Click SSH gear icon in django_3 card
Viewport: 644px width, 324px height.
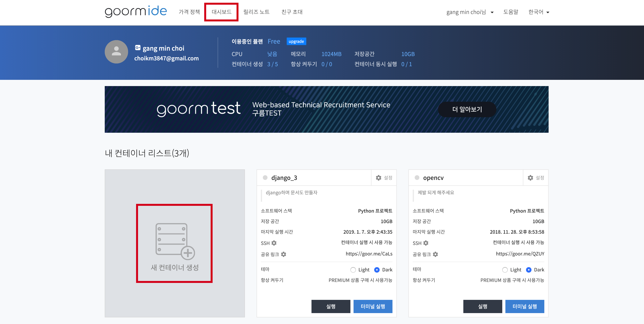coord(274,243)
